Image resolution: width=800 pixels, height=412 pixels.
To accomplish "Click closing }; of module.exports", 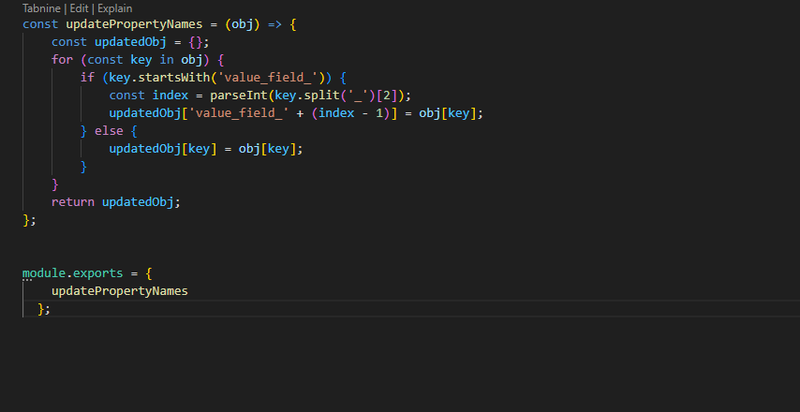I will click(x=44, y=309).
